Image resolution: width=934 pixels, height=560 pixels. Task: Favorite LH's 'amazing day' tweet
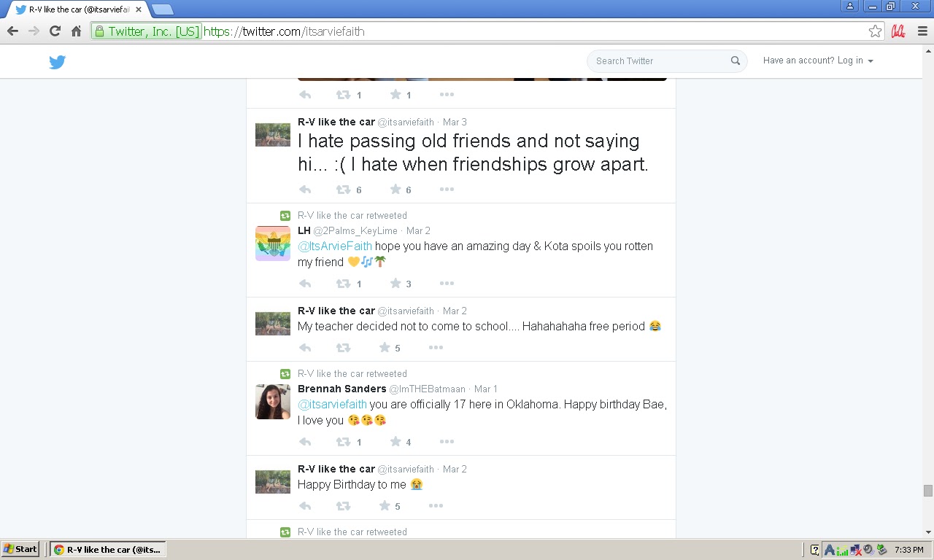point(395,284)
